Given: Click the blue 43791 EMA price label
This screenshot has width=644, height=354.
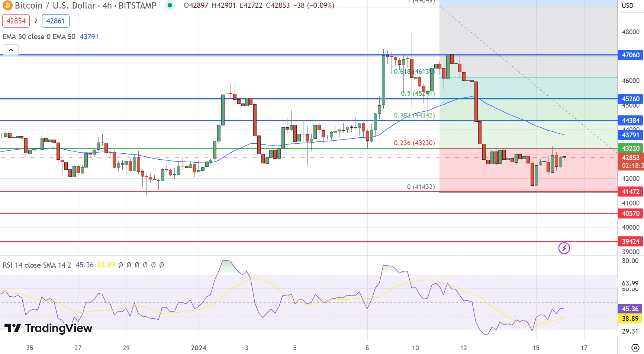Looking at the screenshot, I should pyautogui.click(x=630, y=135).
